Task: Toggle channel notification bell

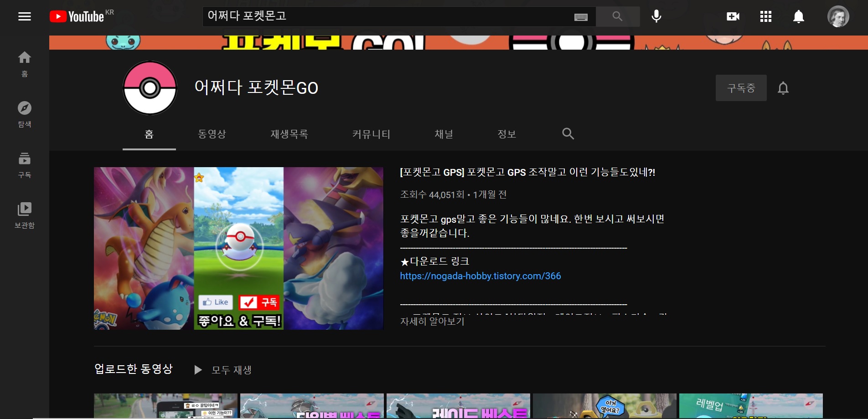Action: click(783, 88)
